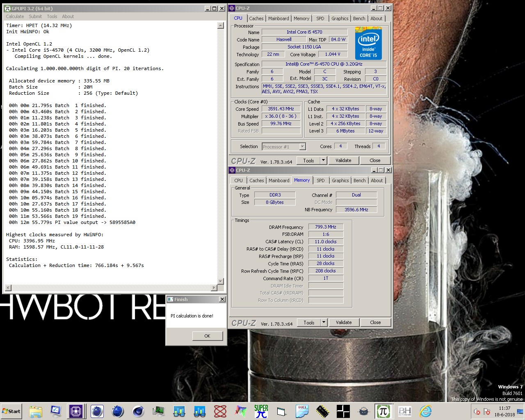Click the purple CPU-Z chip taskbar icon

pyautogui.click(x=76, y=411)
